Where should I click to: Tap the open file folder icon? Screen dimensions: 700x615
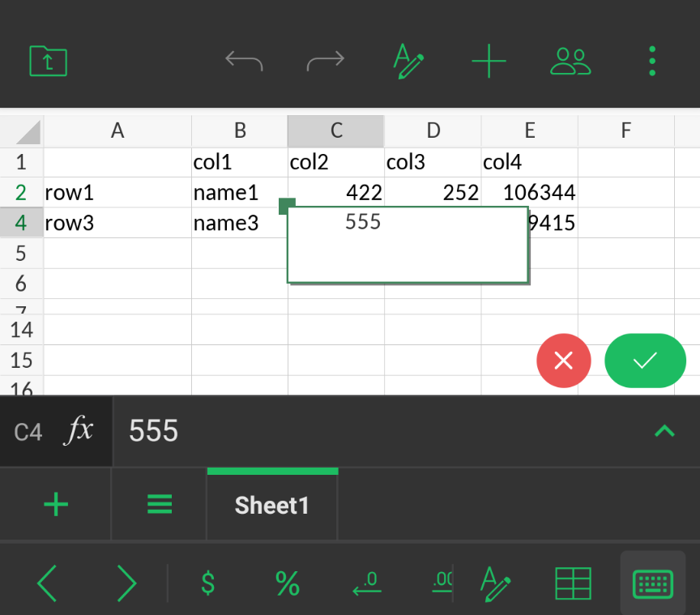[x=49, y=61]
